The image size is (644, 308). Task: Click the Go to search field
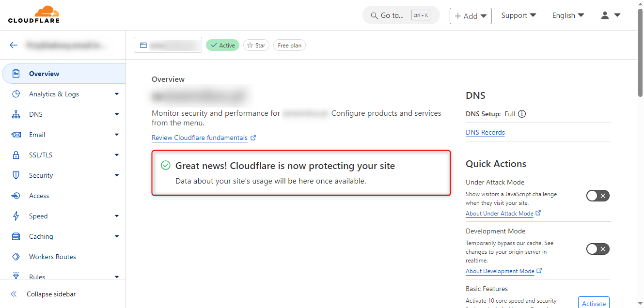[x=401, y=15]
